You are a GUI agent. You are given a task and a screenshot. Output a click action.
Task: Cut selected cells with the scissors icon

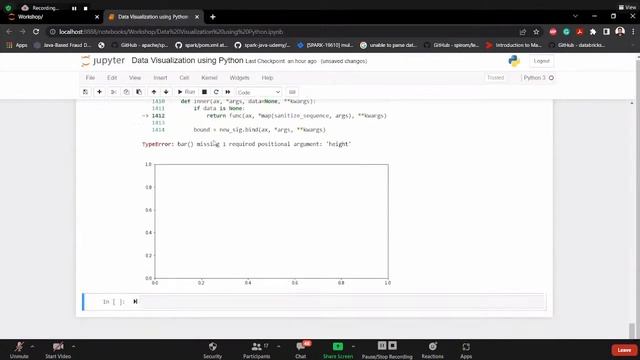[x=113, y=92]
